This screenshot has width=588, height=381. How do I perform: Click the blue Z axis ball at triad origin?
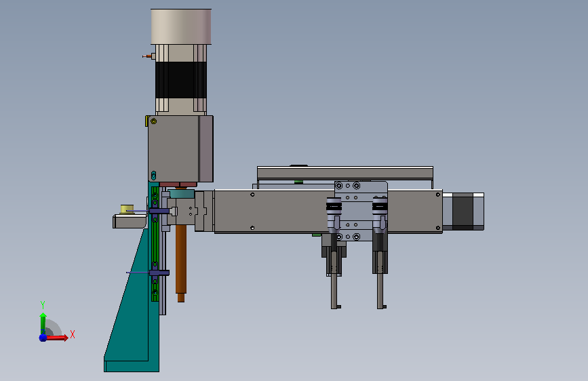43,338
